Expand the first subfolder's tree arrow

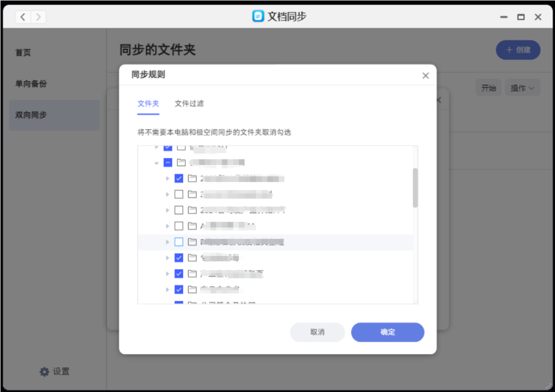pos(168,178)
